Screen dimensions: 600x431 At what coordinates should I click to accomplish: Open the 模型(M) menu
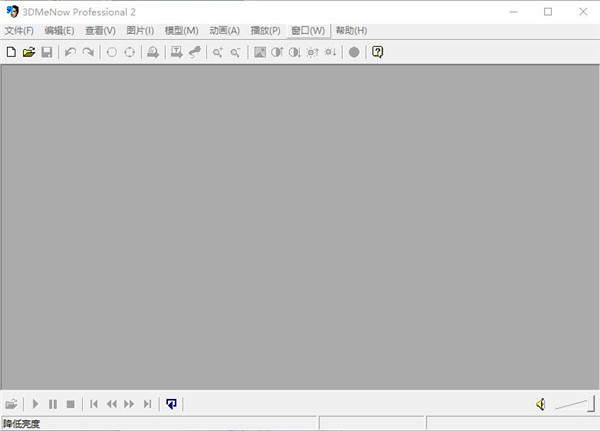tap(181, 31)
